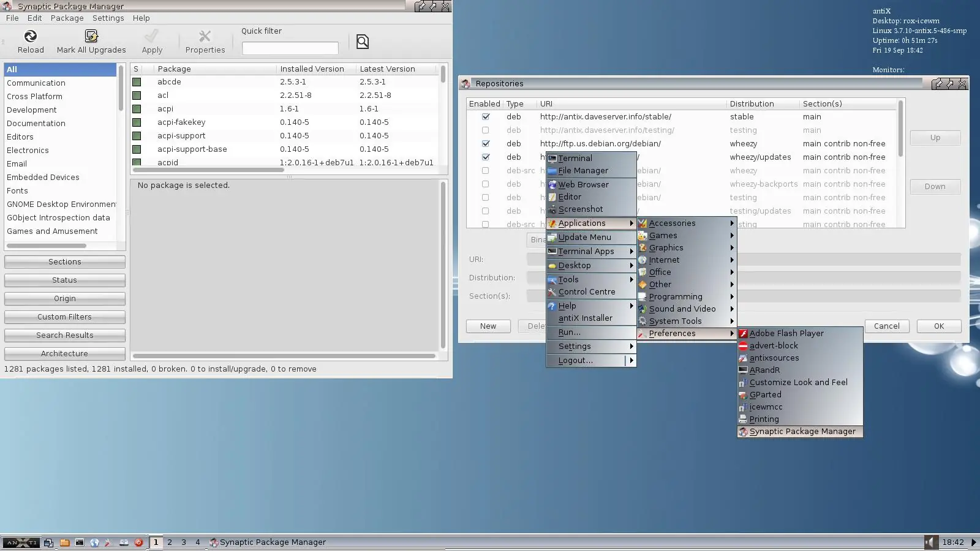The height and width of the screenshot is (551, 980).
Task: Click status box of acpi-support-base package
Action: click(x=137, y=149)
